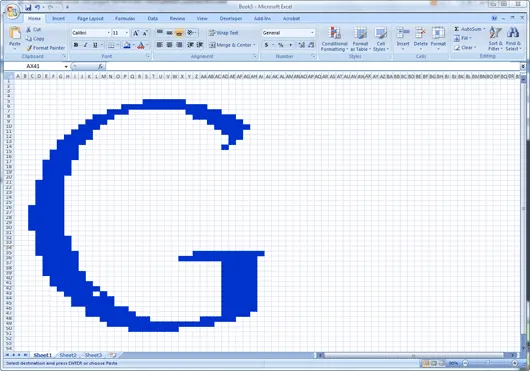Decrease decimal places
530x371 pixels.
click(311, 45)
